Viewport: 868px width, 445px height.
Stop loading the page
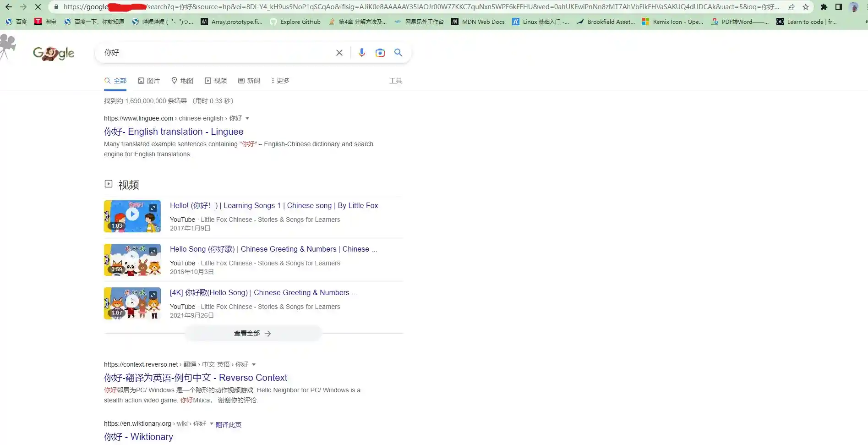tap(38, 7)
